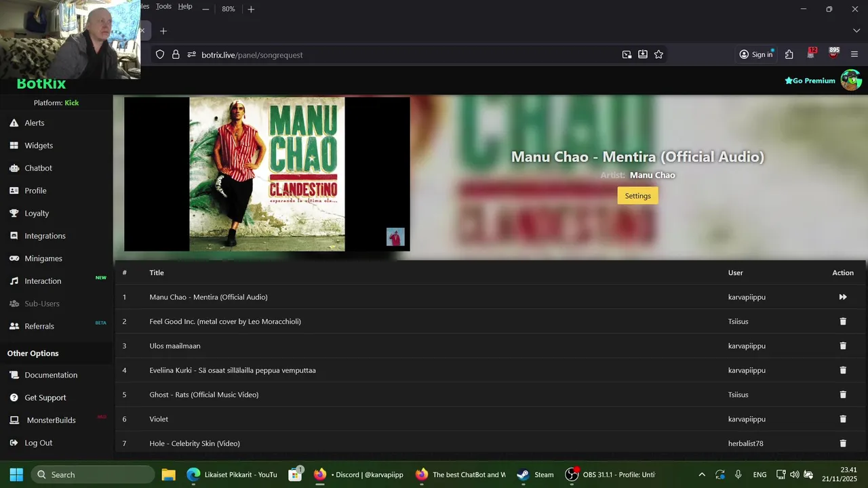The height and width of the screenshot is (488, 868).
Task: Select row Violet title text
Action: pos(159,419)
